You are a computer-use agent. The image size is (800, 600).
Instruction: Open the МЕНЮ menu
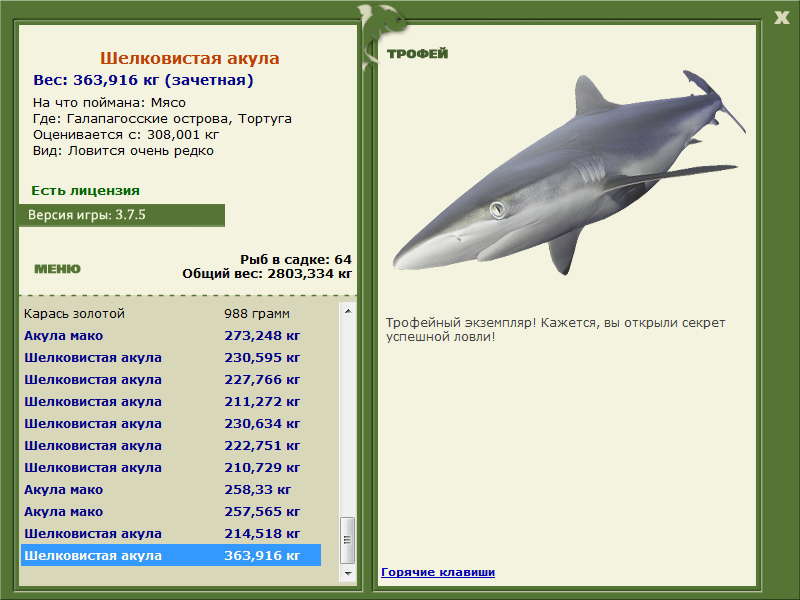57,269
